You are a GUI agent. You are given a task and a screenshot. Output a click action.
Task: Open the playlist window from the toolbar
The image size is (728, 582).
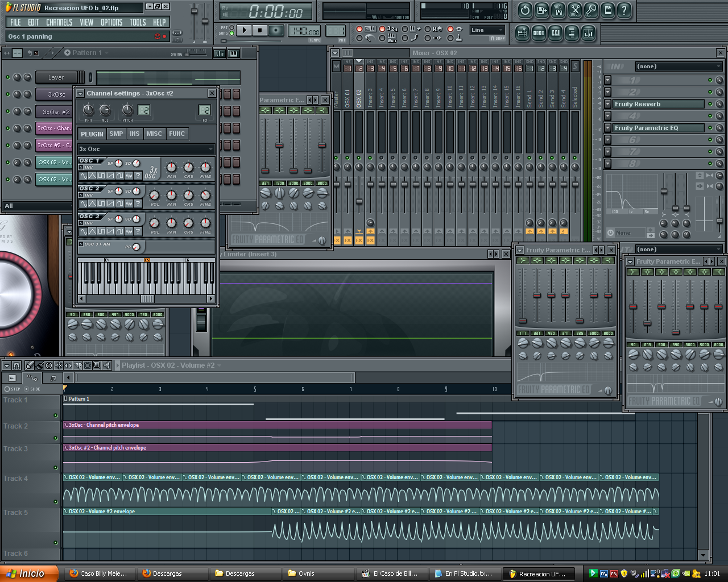coord(522,33)
